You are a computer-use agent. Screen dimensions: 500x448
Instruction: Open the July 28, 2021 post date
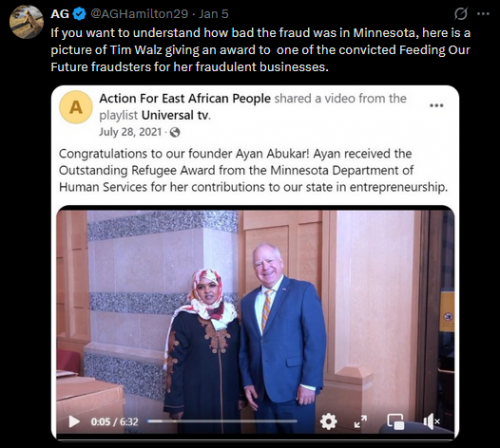[130, 132]
